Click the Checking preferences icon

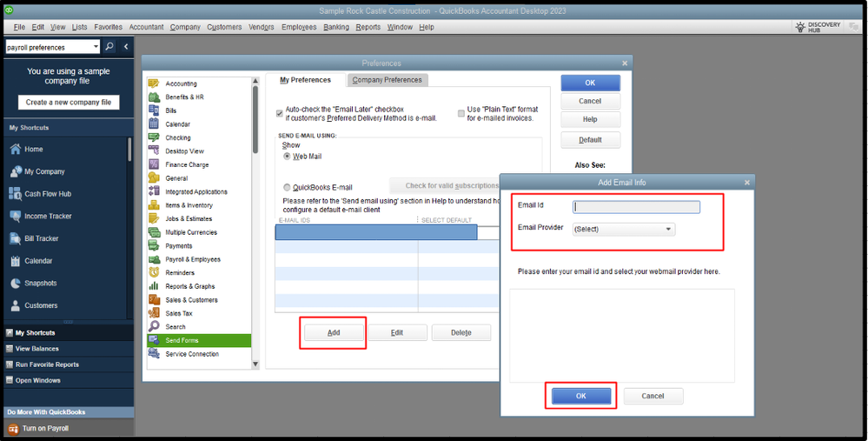154,137
